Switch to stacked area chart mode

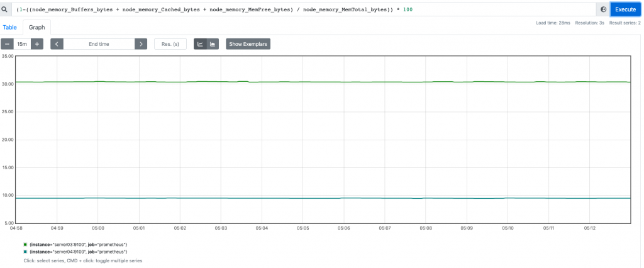tap(213, 44)
